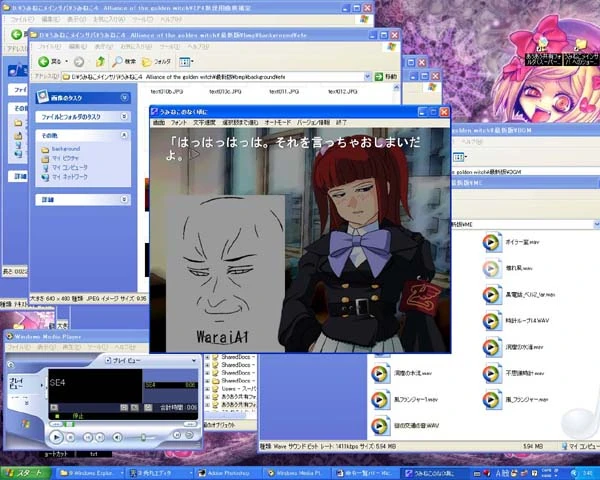Click the Back arrow in the backgroundlefe Explorer window
The height and width of the screenshot is (480, 600).
(44, 61)
